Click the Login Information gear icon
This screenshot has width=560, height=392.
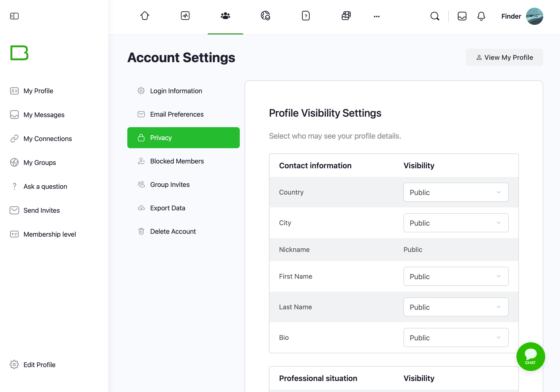[x=141, y=91]
